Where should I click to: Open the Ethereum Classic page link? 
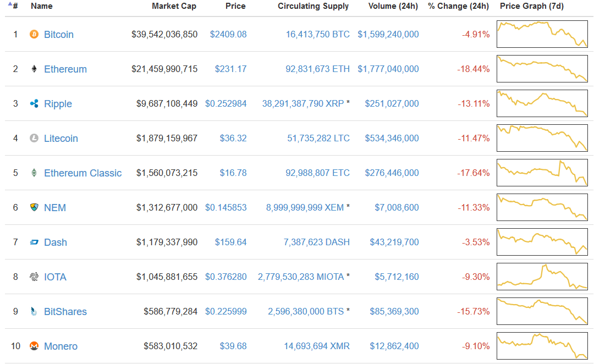coord(83,173)
